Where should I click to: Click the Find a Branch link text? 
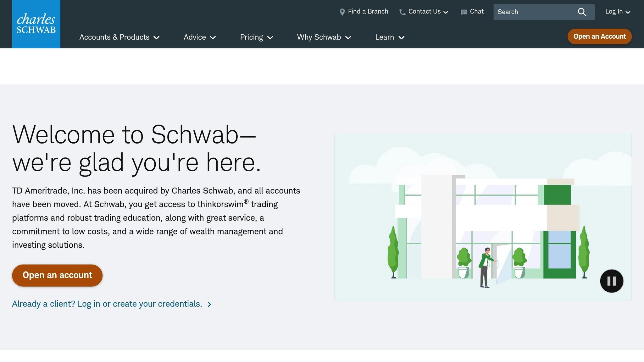pos(368,12)
